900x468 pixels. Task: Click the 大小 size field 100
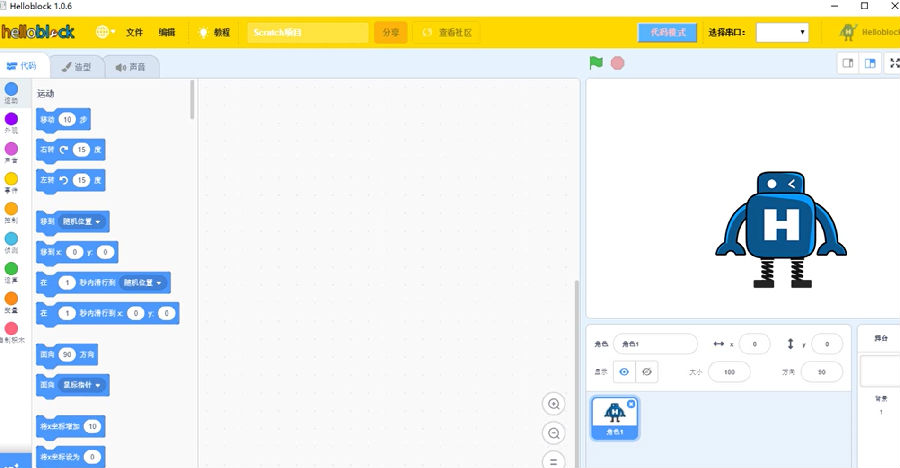point(730,372)
